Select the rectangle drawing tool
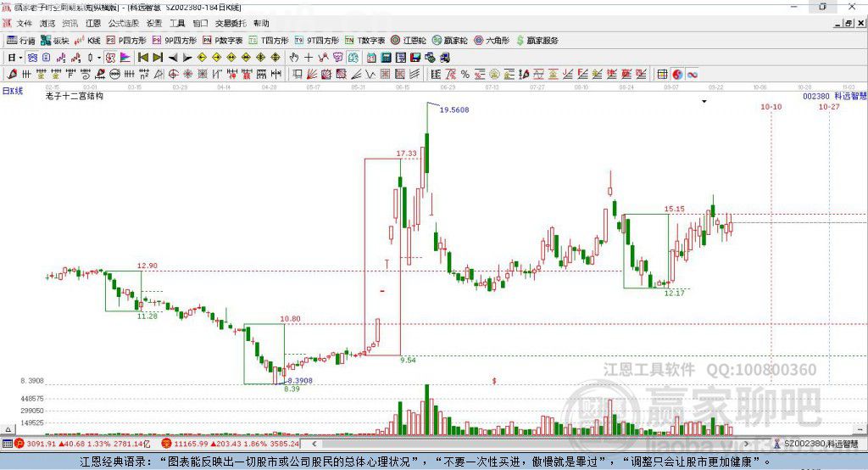This screenshot has height=470, width=868. [298, 75]
